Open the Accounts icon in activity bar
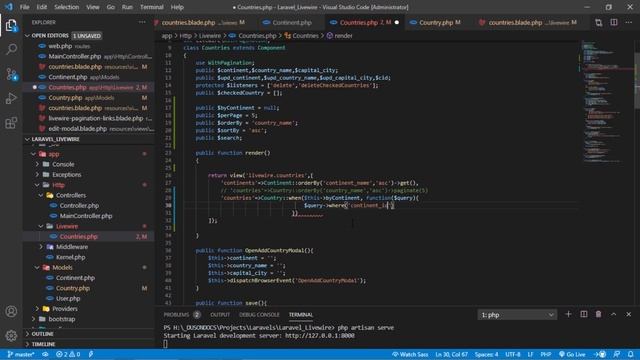This screenshot has width=640, height=360. coord(11,311)
